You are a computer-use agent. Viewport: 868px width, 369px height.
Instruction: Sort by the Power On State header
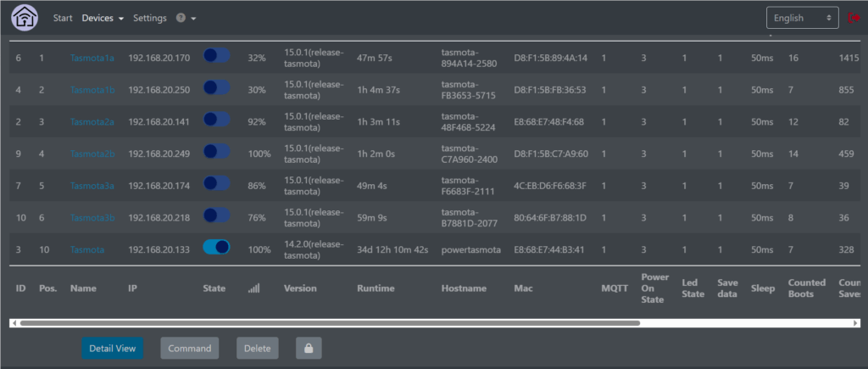coord(655,288)
